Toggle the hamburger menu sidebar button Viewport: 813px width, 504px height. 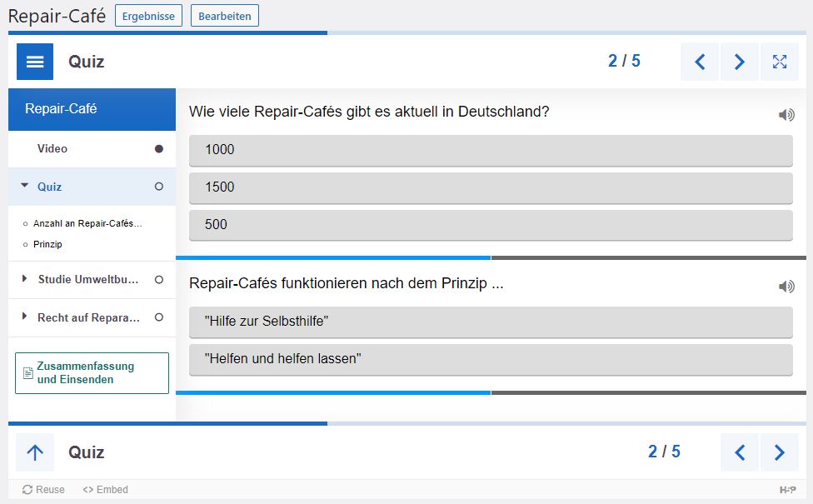click(35, 62)
